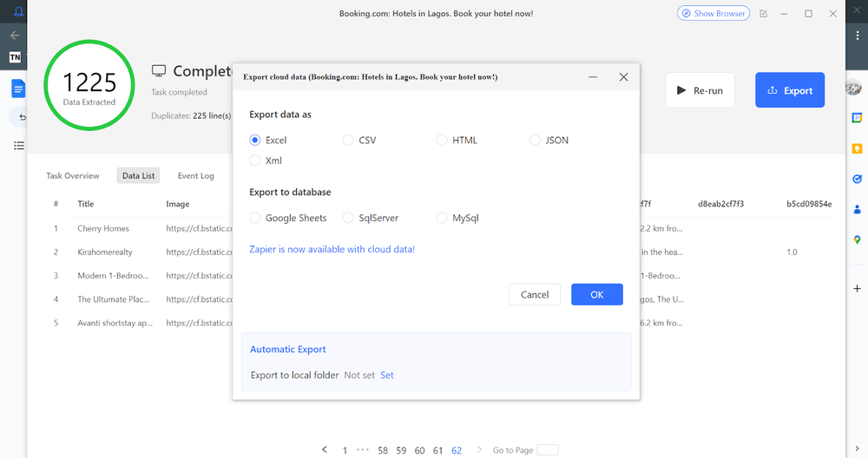Click the 1225 Data Extracted circle
The image size is (868, 458).
click(89, 85)
